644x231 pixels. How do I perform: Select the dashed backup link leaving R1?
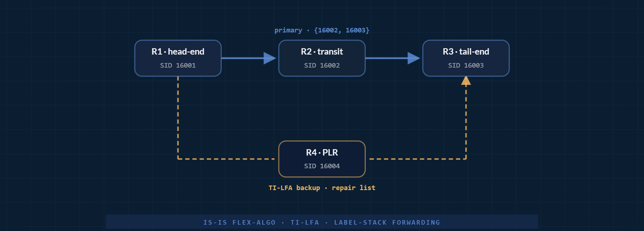point(178,118)
